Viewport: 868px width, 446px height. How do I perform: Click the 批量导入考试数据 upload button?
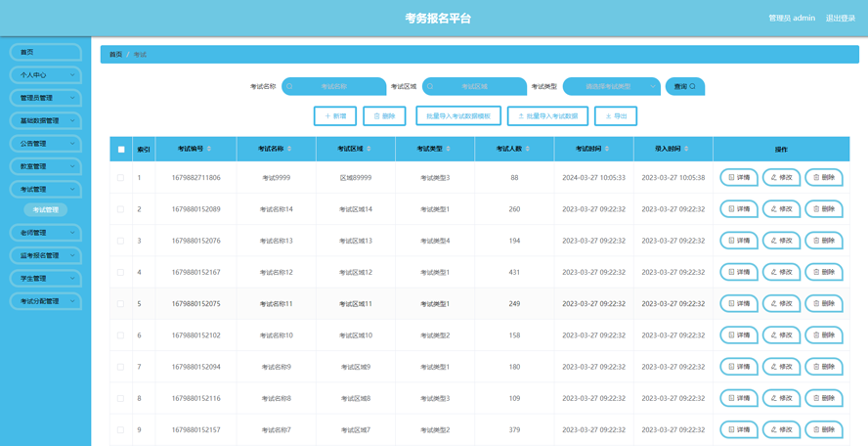[x=547, y=116]
